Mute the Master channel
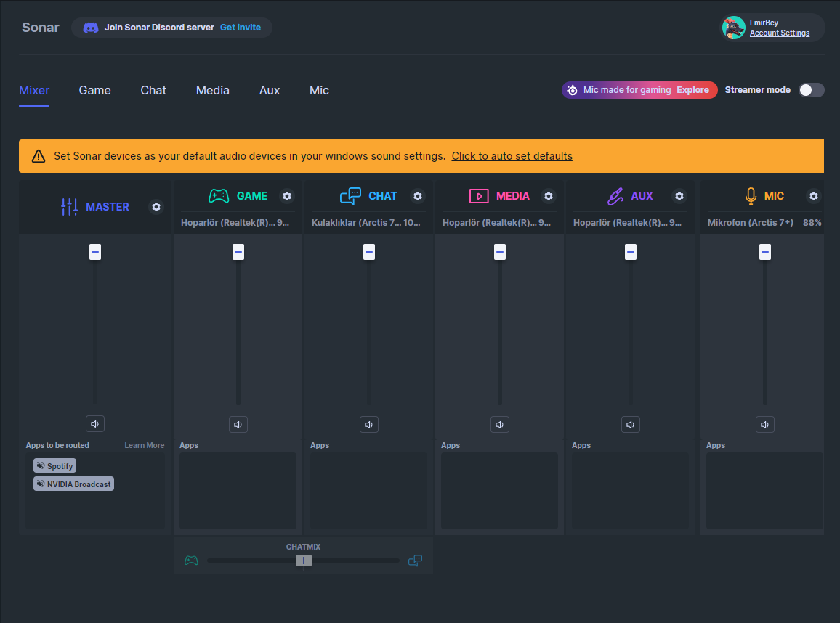The image size is (840, 623). pyautogui.click(x=94, y=424)
